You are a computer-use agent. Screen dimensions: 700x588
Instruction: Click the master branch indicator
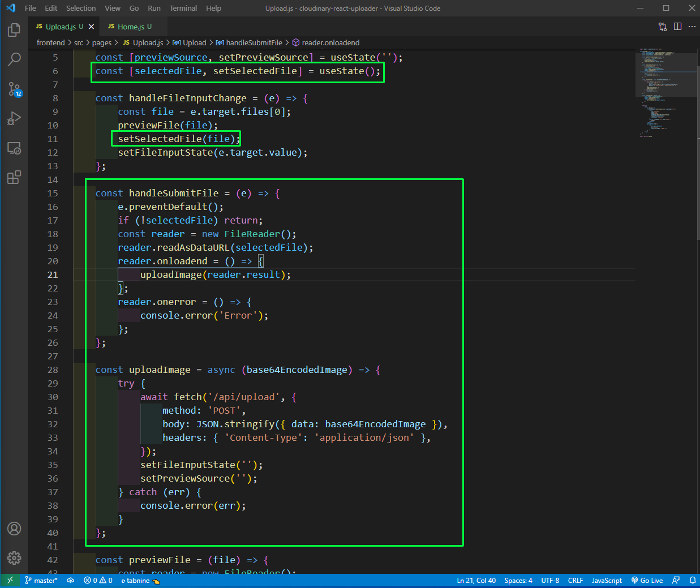[x=41, y=580]
